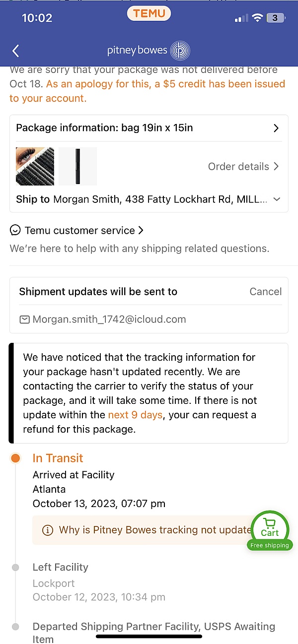The width and height of the screenshot is (298, 644).
Task: Open 'Why is Pitney Bowes tracking' banner
Action: point(149,530)
